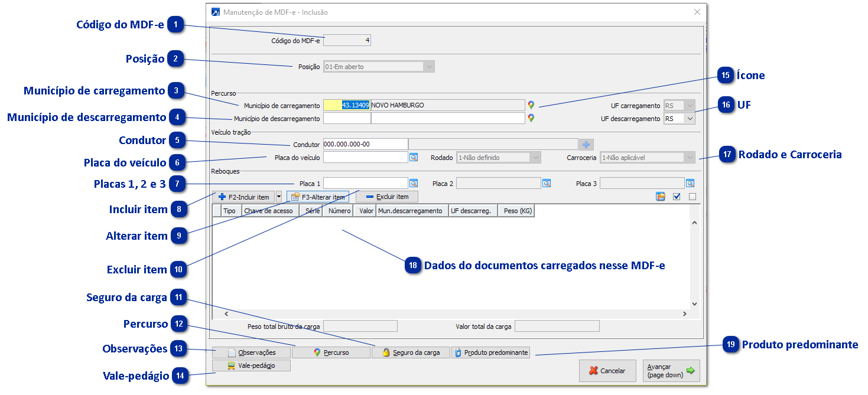Close the Manutenção de MDF-e window
868x395 pixels.
pyautogui.click(x=697, y=12)
